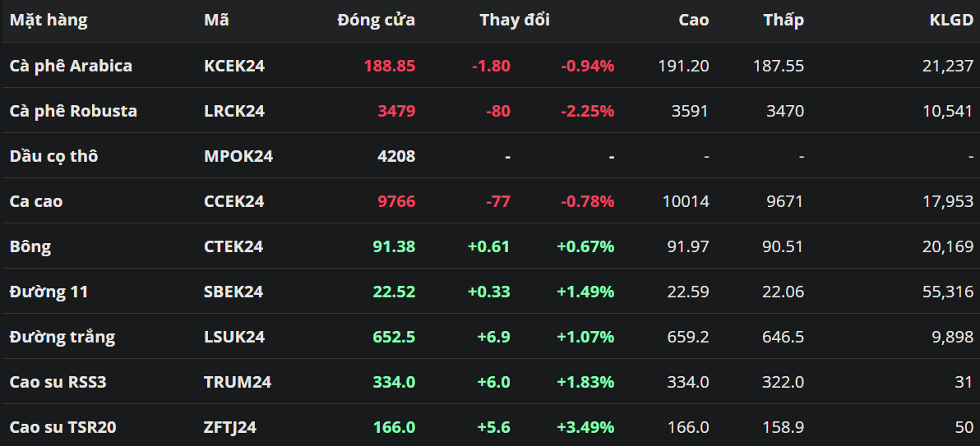Click the Thay đổi column header

coord(515,20)
